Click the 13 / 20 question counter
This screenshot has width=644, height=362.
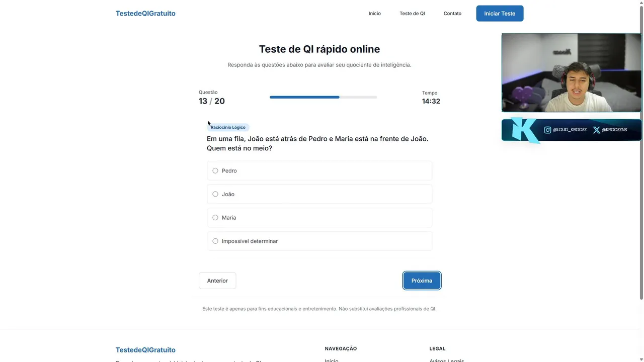click(x=212, y=101)
